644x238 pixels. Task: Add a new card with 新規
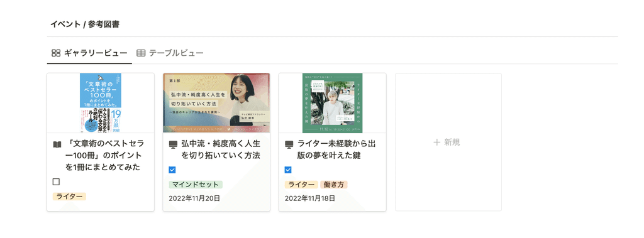[448, 143]
